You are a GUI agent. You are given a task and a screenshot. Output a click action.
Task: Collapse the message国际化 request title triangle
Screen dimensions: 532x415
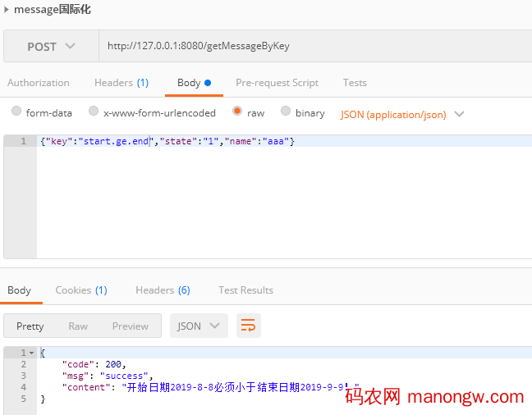coord(7,10)
